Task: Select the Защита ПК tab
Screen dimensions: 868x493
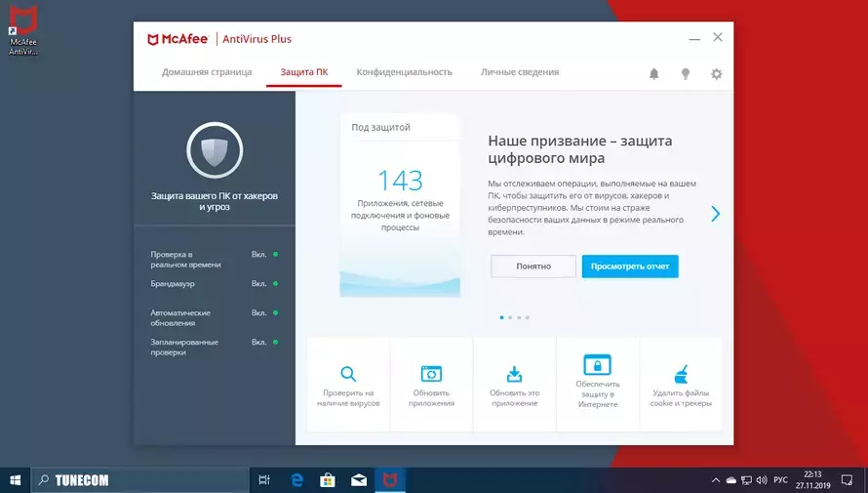Action: click(304, 72)
